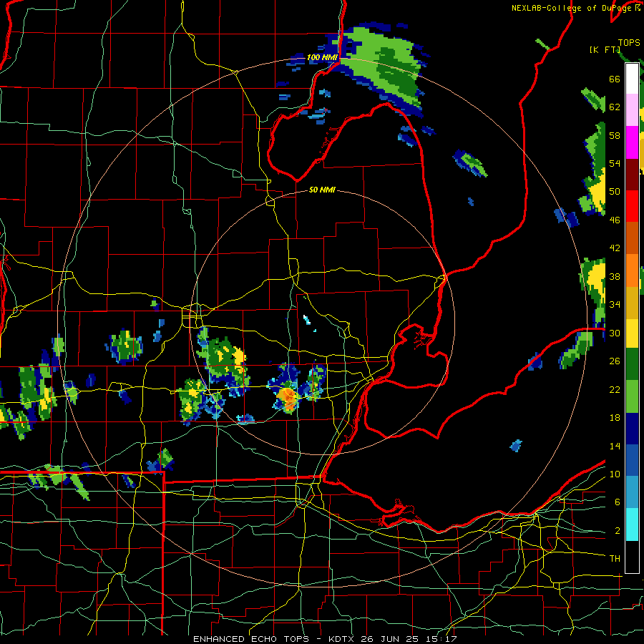Click the "[K FT]" units label
The width and height of the screenshot is (644, 644).
pyautogui.click(x=605, y=50)
